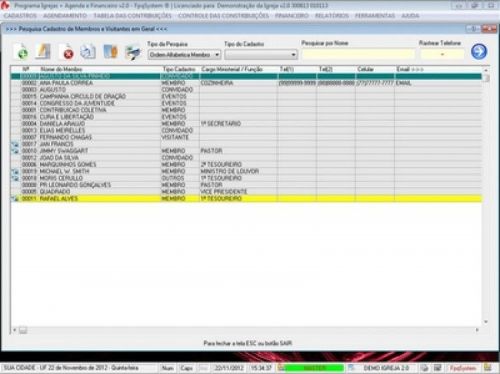Click the copy documents toolbar icon
The image size is (500, 374).
click(88, 52)
